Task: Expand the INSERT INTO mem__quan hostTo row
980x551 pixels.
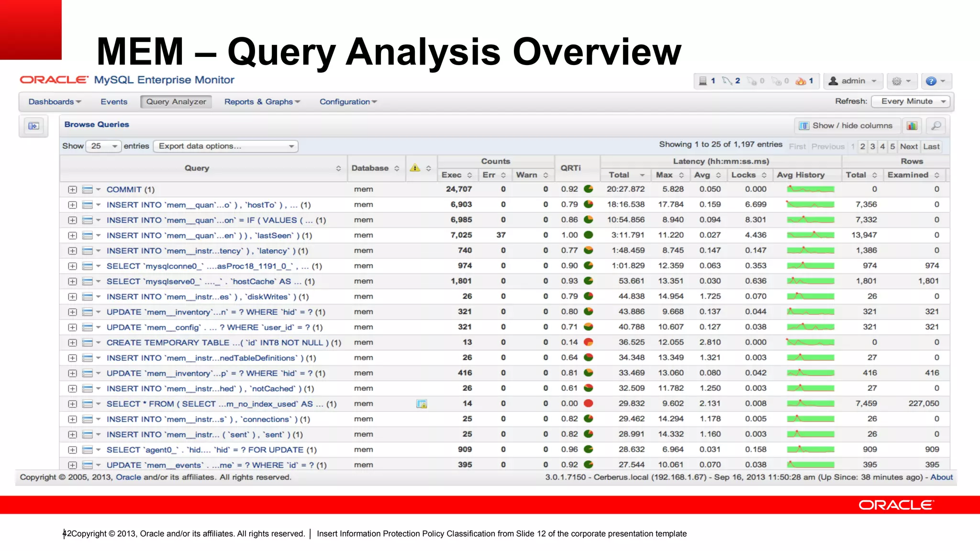Action: tap(72, 205)
